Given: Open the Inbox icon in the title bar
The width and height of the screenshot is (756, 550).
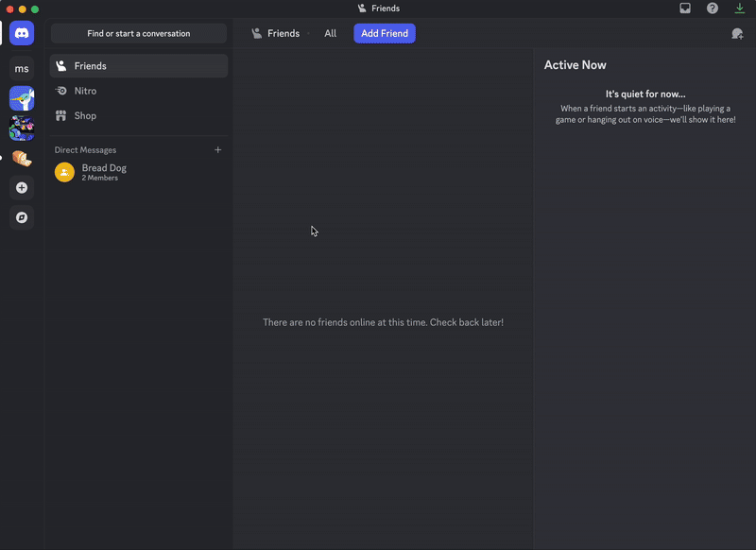Looking at the screenshot, I should click(x=685, y=8).
